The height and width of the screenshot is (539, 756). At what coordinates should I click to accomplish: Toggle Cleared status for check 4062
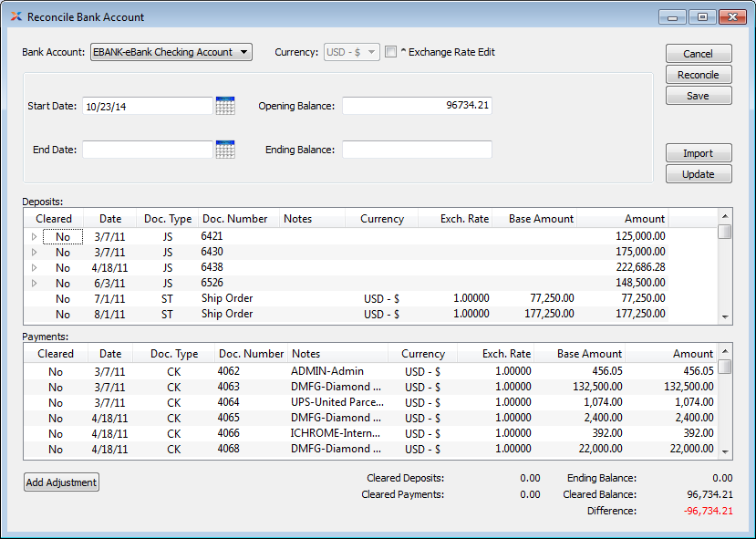(x=56, y=371)
